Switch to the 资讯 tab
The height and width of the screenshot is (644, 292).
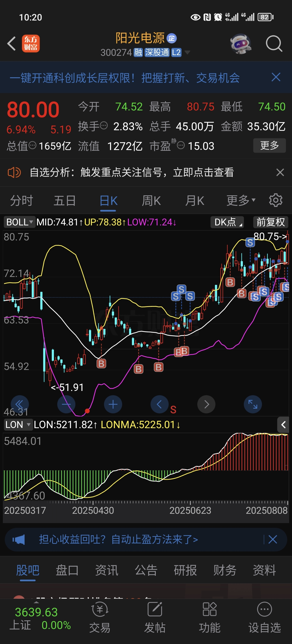(x=106, y=570)
